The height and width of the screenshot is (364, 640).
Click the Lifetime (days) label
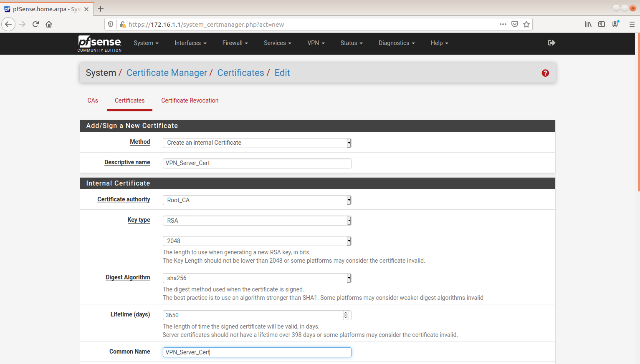[130, 314]
